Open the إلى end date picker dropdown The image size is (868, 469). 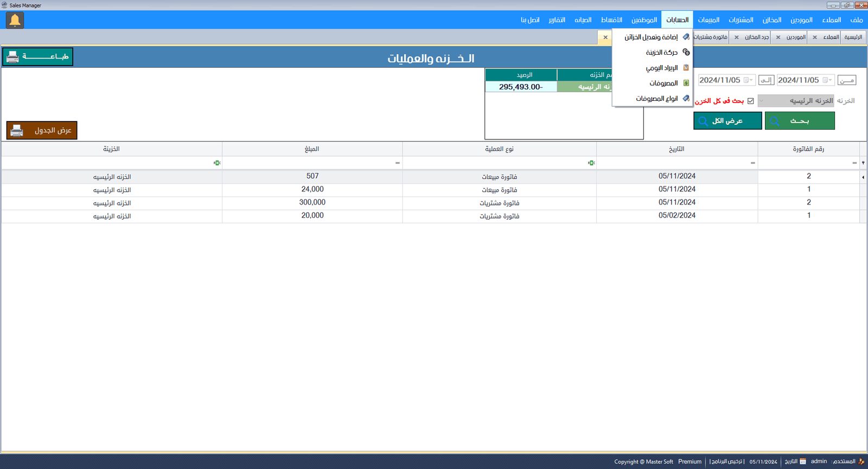(751, 80)
